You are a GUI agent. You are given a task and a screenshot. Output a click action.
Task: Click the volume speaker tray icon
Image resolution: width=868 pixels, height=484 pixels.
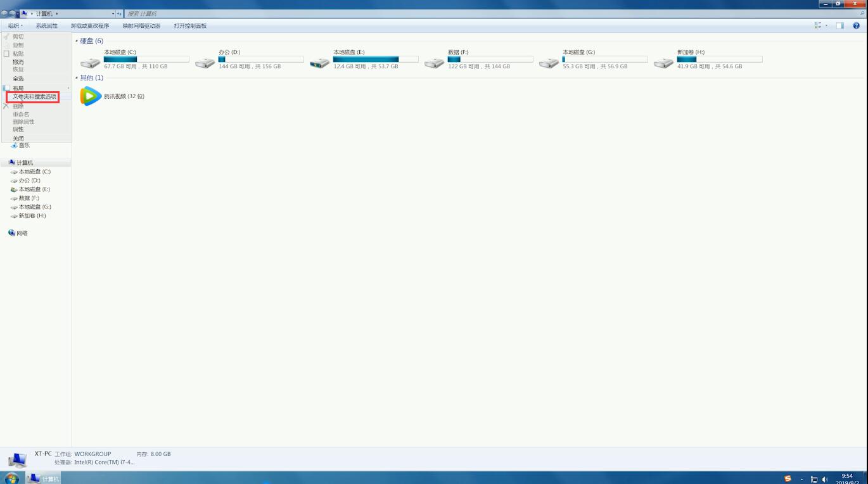[824, 480]
